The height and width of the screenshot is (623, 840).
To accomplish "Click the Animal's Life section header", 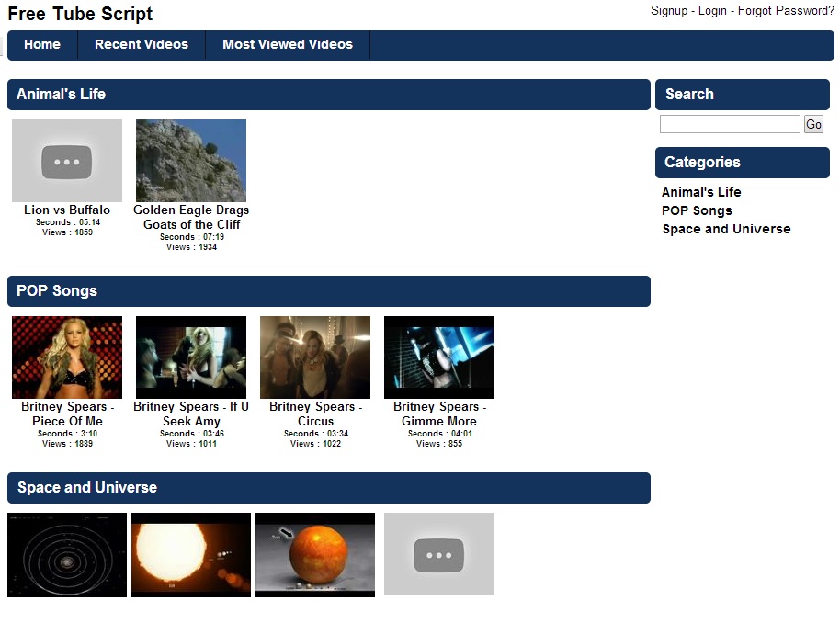I will pyautogui.click(x=329, y=95).
